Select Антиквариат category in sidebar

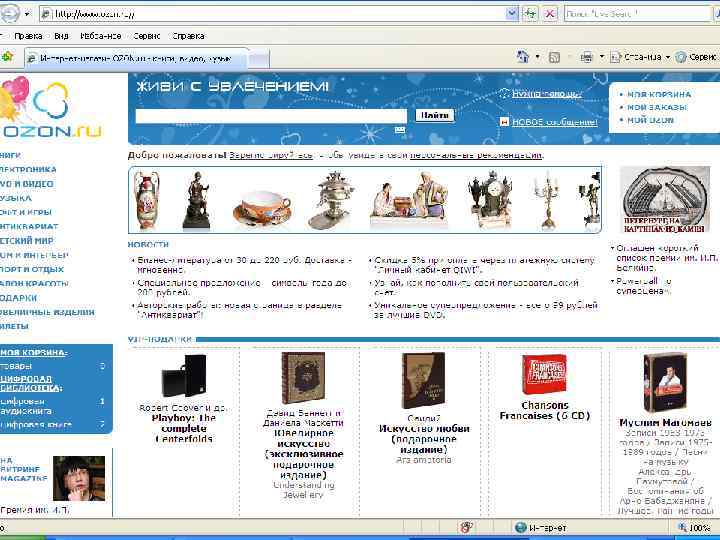point(29,226)
